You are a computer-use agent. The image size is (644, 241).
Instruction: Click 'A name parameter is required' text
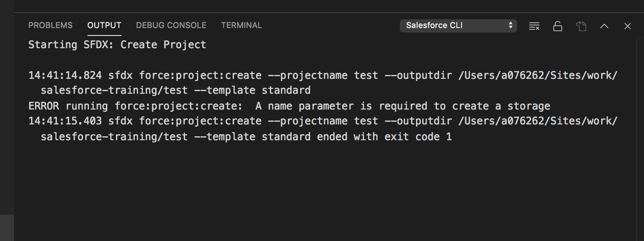coord(341,106)
